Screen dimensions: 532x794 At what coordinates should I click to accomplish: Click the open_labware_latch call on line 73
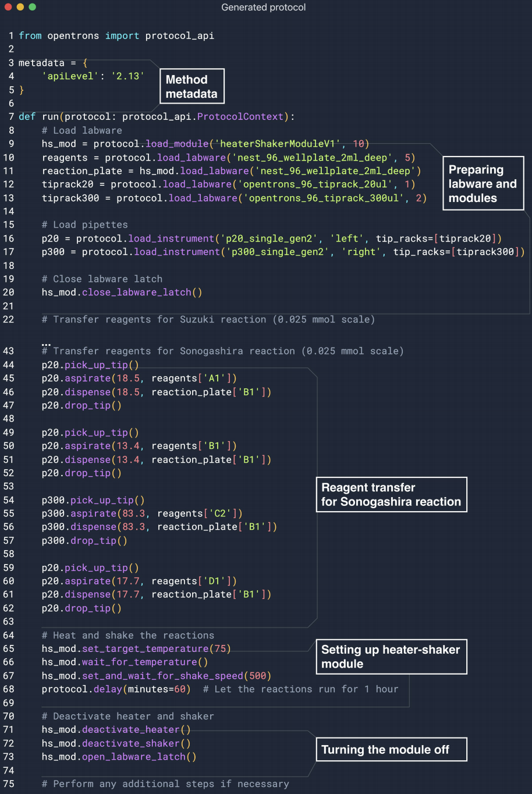(x=136, y=757)
